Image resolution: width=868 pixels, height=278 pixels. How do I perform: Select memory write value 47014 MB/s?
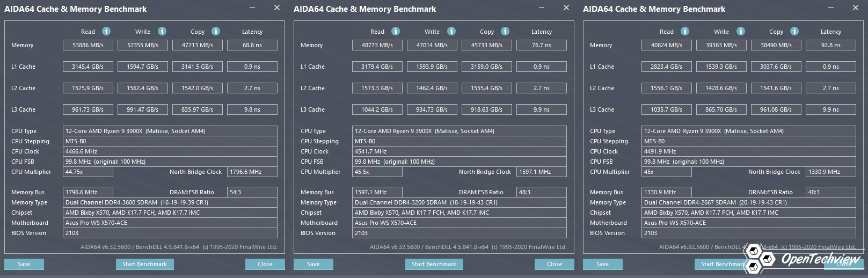tap(432, 45)
